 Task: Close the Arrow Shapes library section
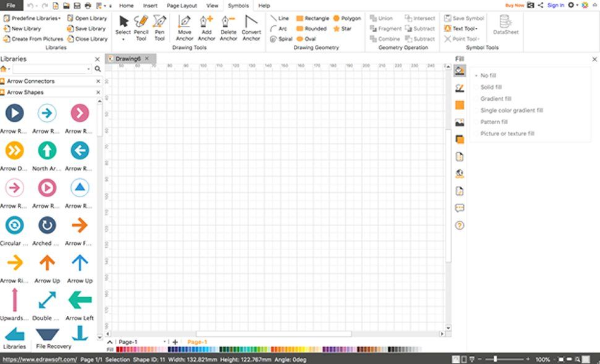(97, 91)
